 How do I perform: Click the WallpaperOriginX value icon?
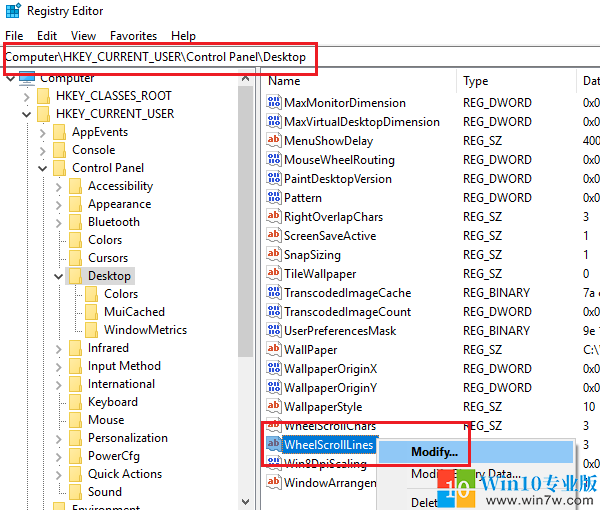(x=274, y=368)
